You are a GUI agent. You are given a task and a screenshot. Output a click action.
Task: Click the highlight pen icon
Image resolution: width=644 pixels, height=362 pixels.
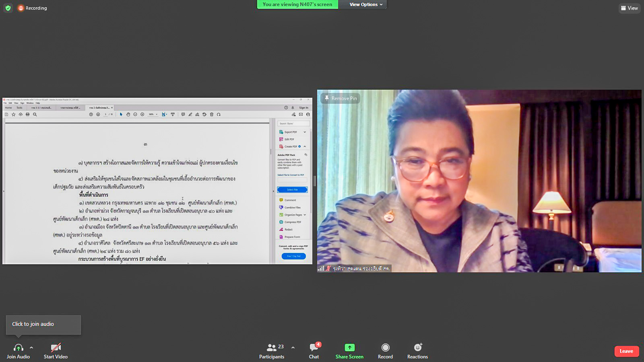190,115
